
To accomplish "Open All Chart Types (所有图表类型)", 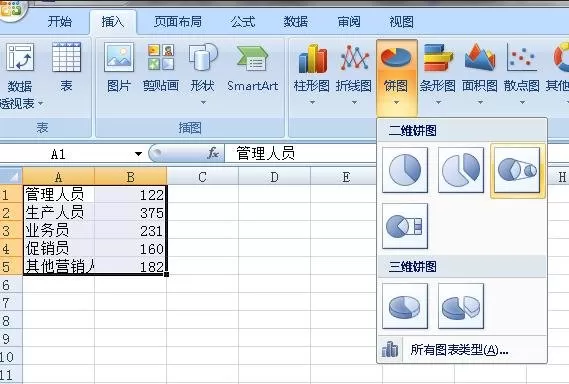I will pos(462,350).
